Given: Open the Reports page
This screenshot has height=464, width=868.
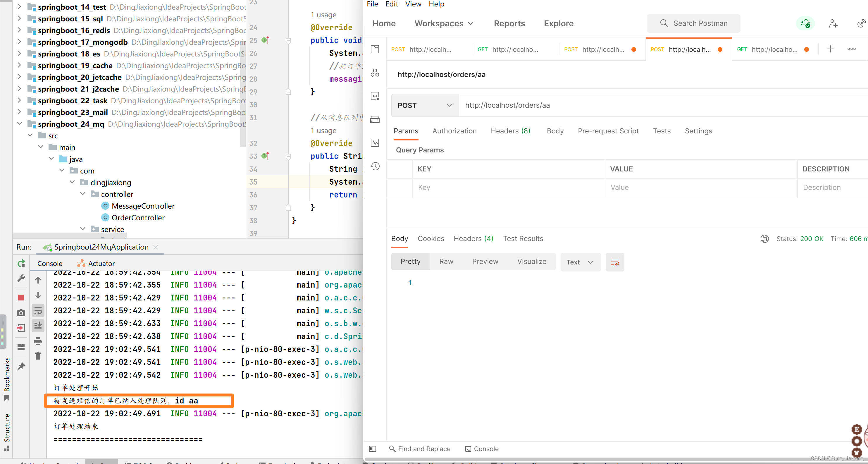Looking at the screenshot, I should point(509,23).
